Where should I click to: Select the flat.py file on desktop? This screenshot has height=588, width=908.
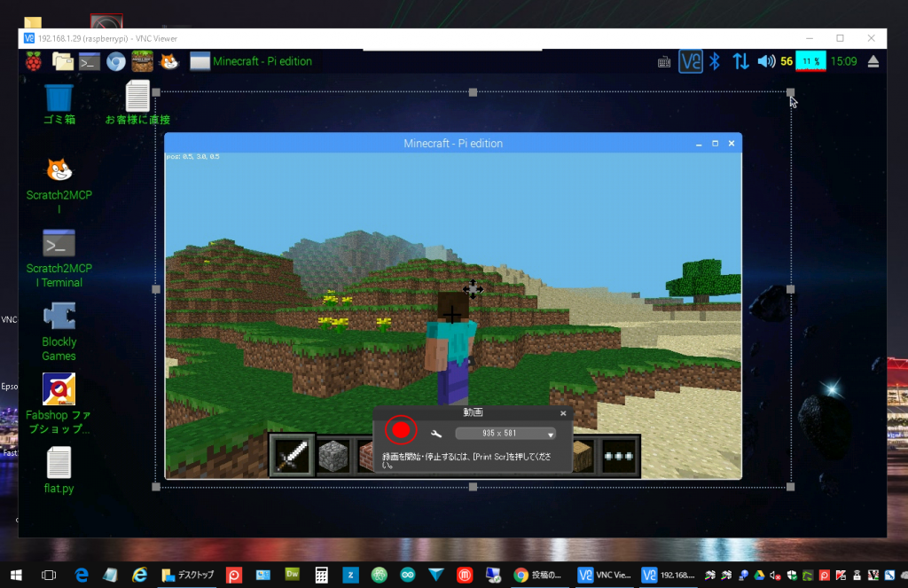(59, 470)
